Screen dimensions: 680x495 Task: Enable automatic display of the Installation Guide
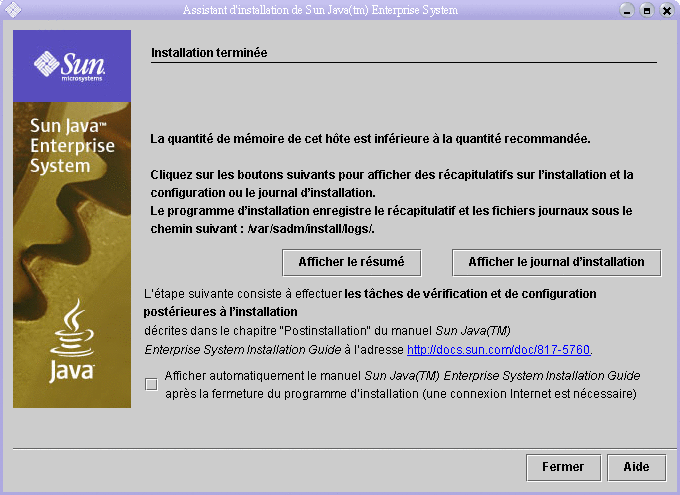click(151, 384)
